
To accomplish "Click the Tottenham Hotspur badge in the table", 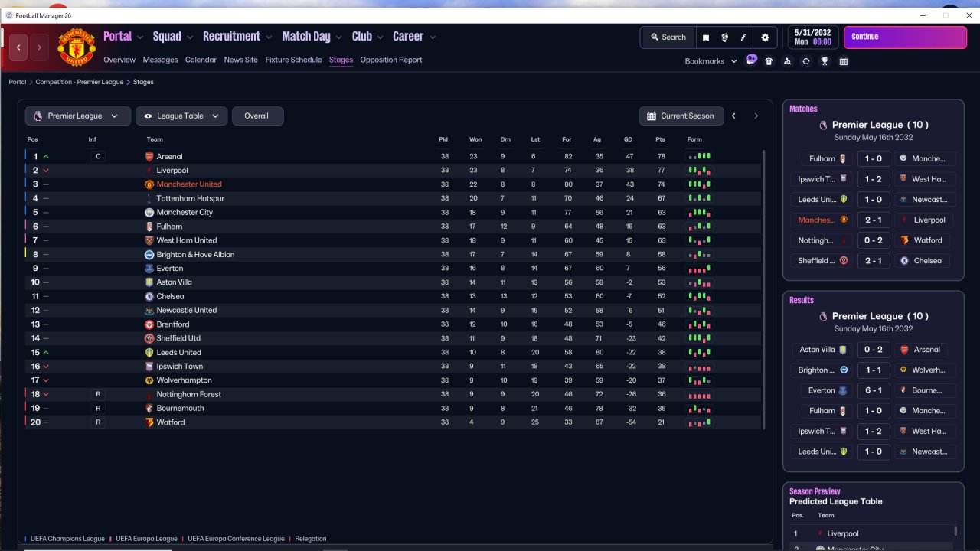I will point(149,198).
